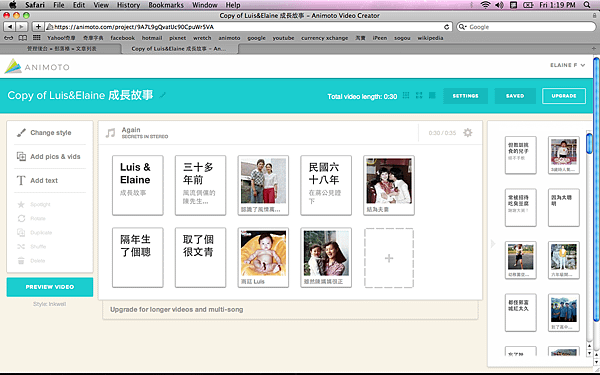Open the History menu
Viewport: 600px width, 375px height.
128,5
